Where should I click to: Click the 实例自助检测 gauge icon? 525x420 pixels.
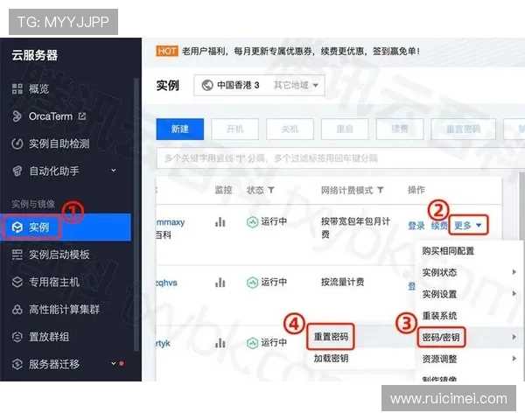pos(17,143)
